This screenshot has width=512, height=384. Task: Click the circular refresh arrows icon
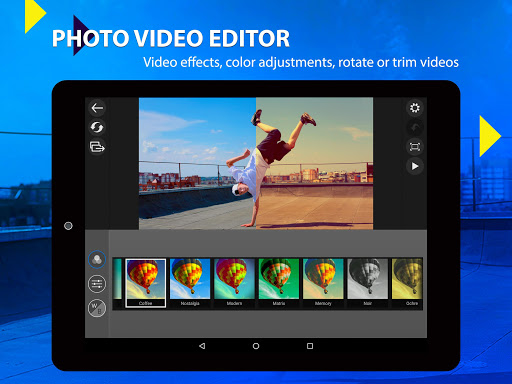[97, 127]
